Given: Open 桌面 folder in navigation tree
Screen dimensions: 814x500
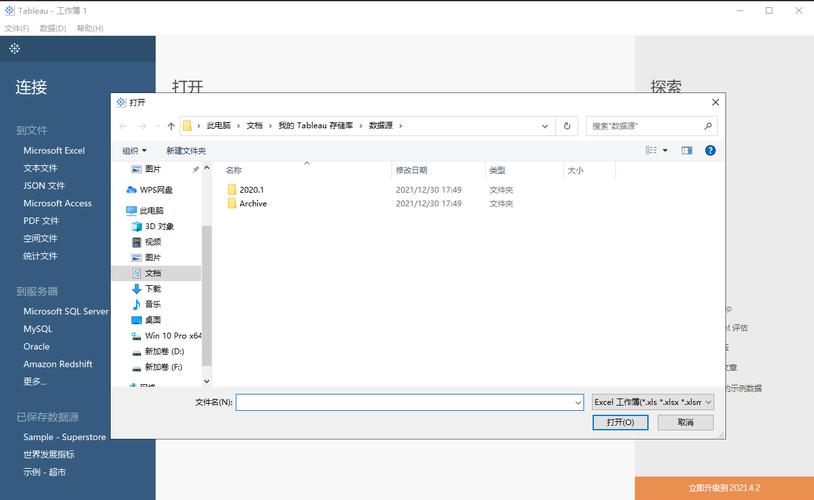Looking at the screenshot, I should 146,320.
